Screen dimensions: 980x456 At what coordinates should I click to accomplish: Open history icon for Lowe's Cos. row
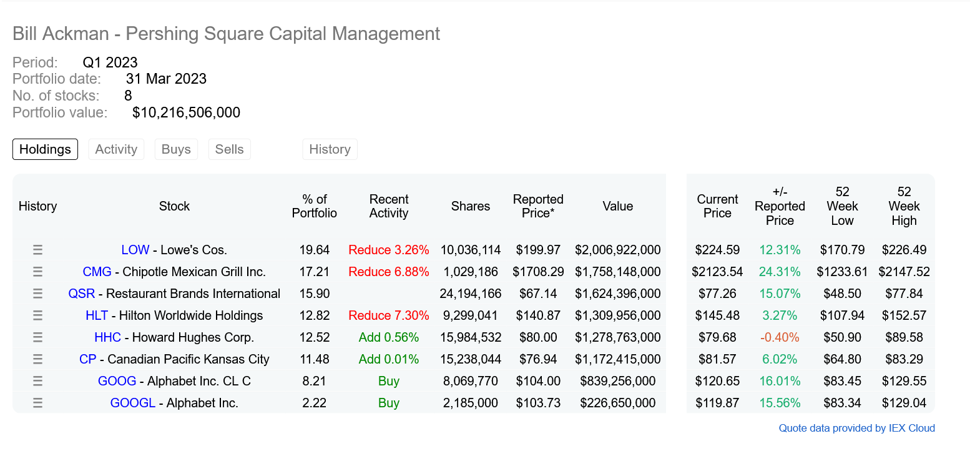click(37, 250)
